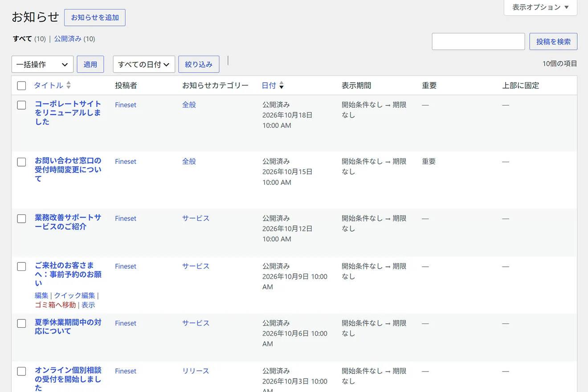This screenshot has width=588, height=392.
Task: Open the すべての日付 date filter dropdown
Action: click(144, 64)
